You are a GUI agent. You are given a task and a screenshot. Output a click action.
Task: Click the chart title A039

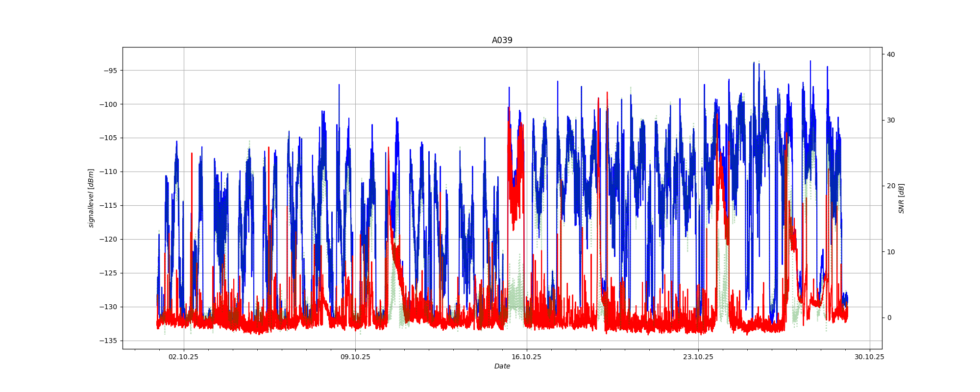coord(502,40)
